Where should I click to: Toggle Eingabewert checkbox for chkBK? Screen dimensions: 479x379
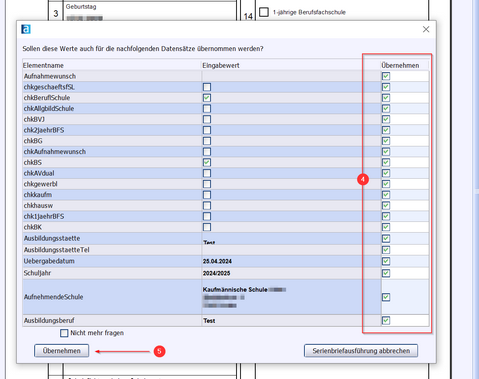[x=207, y=227]
